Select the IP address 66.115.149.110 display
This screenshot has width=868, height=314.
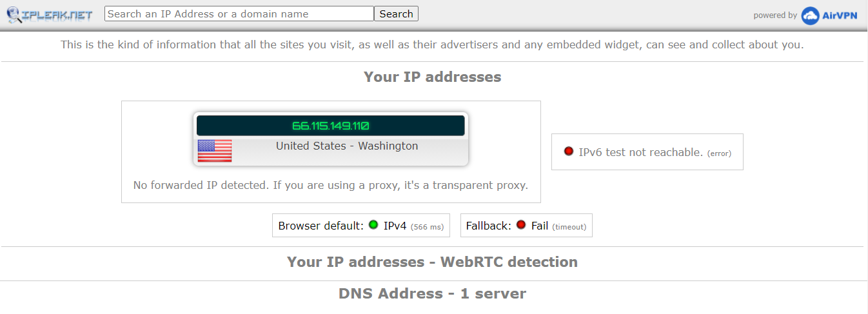pos(330,126)
